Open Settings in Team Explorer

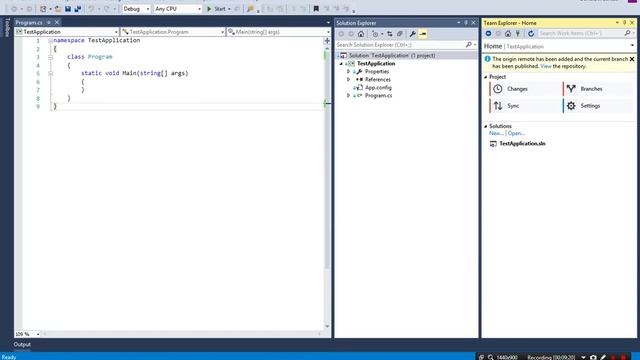pos(598,106)
